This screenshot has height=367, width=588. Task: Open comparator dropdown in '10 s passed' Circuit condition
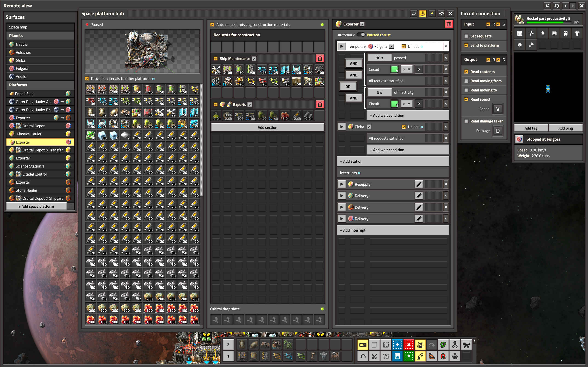point(406,69)
